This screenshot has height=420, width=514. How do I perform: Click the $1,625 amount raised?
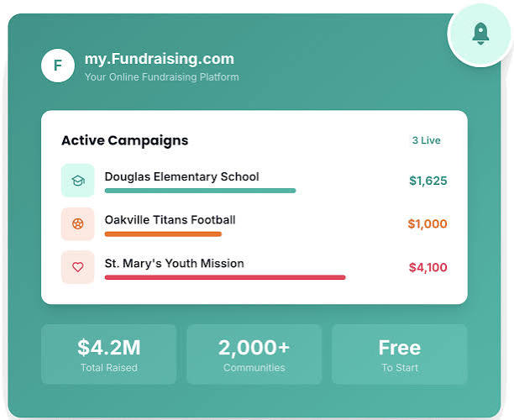coord(428,181)
